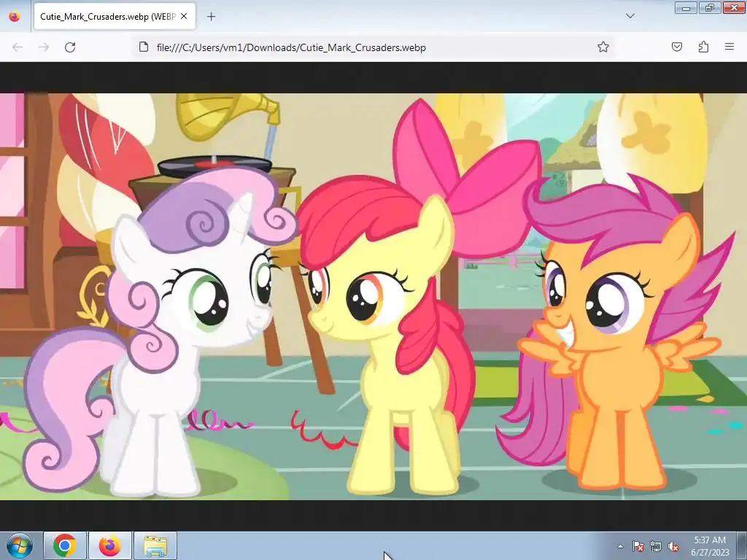Click the forward navigation arrow
This screenshot has width=747, height=560.
44,47
